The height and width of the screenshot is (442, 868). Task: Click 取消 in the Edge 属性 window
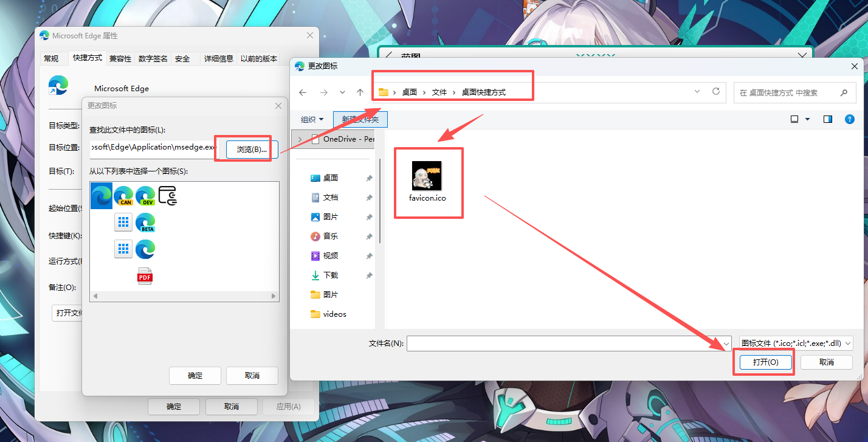tap(232, 406)
